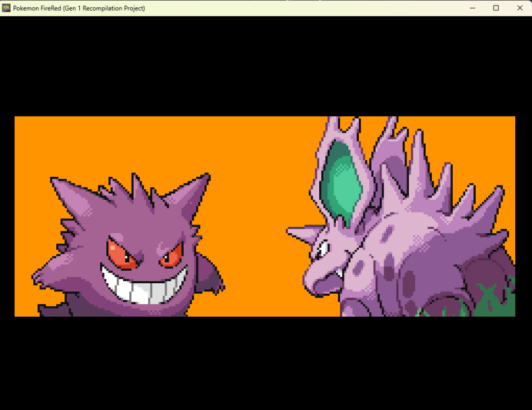
Task: Click the Pokemon FireRed app icon in title bar
Action: tap(6, 8)
